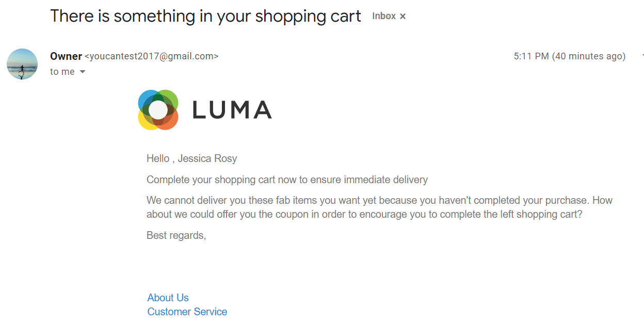Expand recipient details arrow beside "to me"

[82, 72]
